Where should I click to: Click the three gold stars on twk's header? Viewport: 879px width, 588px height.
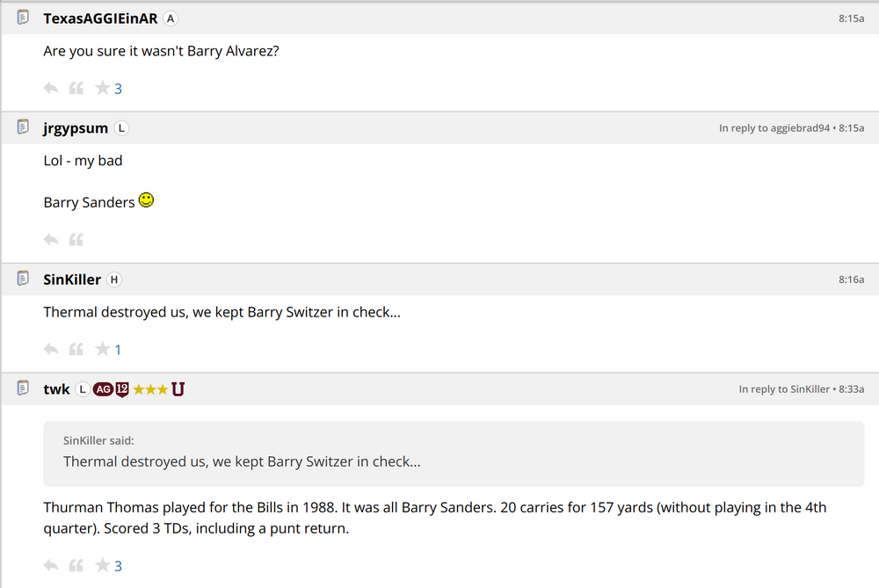(150, 389)
